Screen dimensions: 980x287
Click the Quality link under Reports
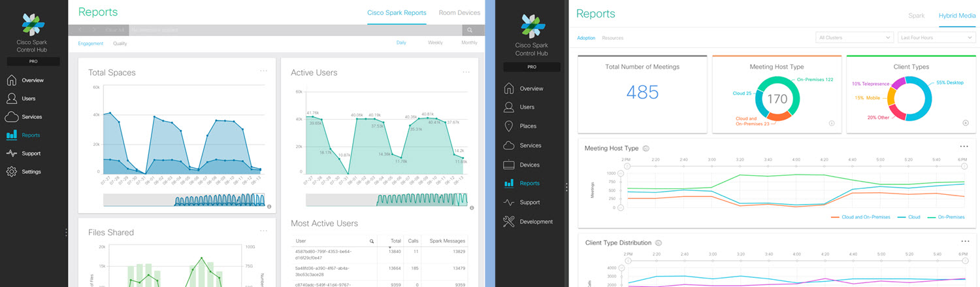click(x=120, y=44)
